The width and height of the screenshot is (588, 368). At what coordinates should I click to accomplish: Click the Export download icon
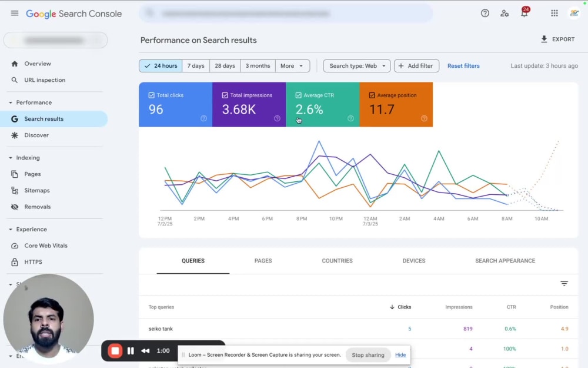pos(544,39)
